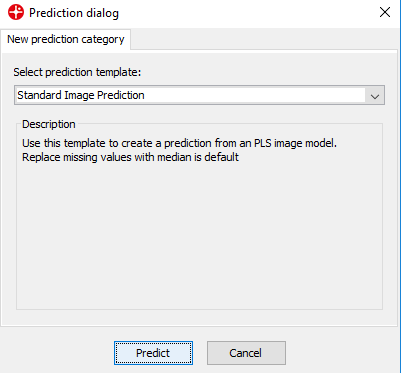Click the word median in description

(x=175, y=157)
